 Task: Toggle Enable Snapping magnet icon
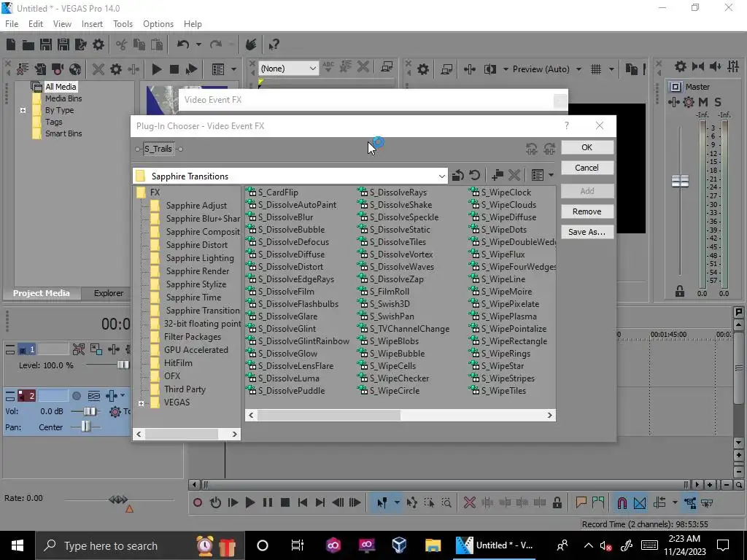622,502
